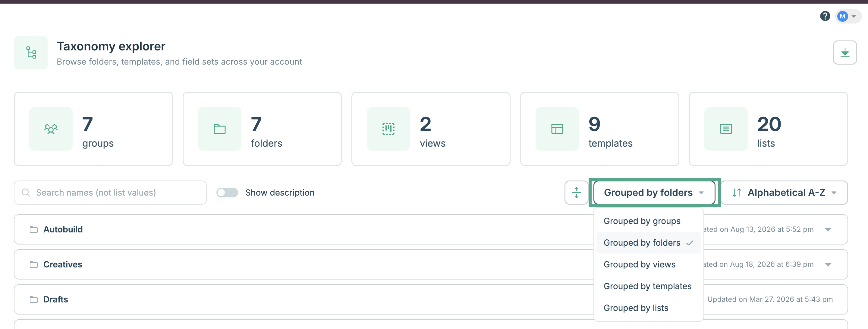The height and width of the screenshot is (329, 868).
Task: Expand the Autobuild row chevron
Action: (x=828, y=229)
